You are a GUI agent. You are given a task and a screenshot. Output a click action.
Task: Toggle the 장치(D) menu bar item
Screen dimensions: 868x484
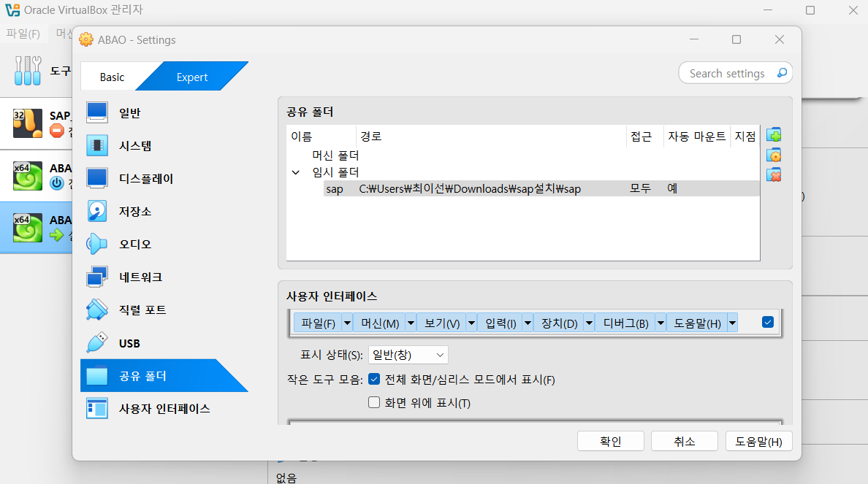pyautogui.click(x=559, y=323)
